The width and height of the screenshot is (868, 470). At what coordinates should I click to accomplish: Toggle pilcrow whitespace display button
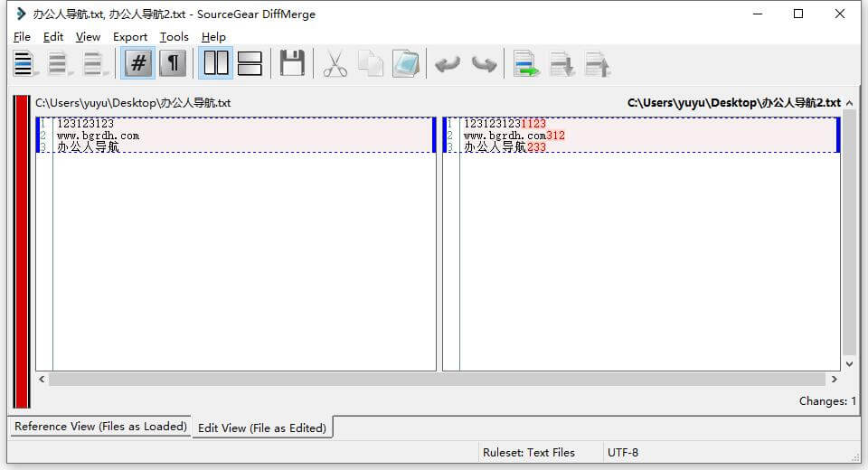[173, 63]
